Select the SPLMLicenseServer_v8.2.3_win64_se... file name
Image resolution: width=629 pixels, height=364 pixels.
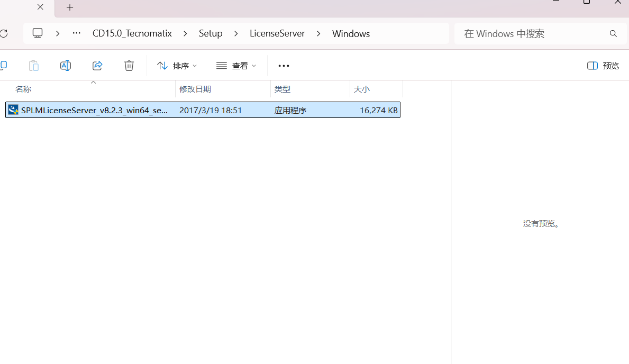tap(94, 111)
